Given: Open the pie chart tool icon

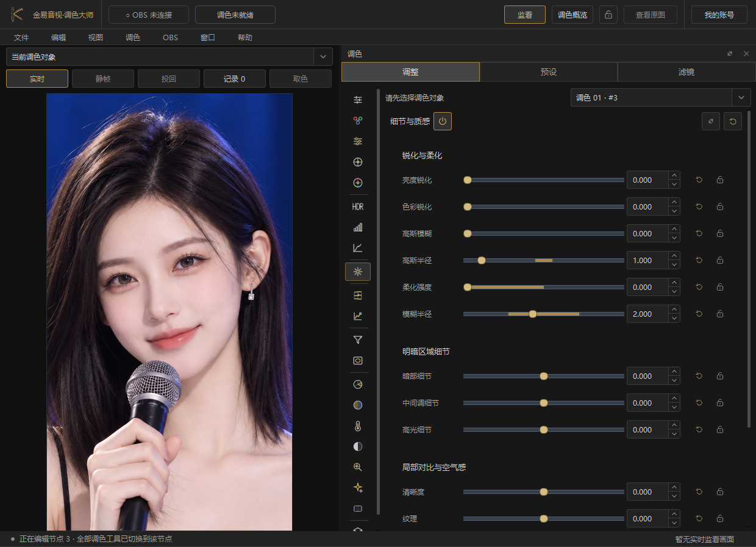Looking at the screenshot, I should [358, 384].
